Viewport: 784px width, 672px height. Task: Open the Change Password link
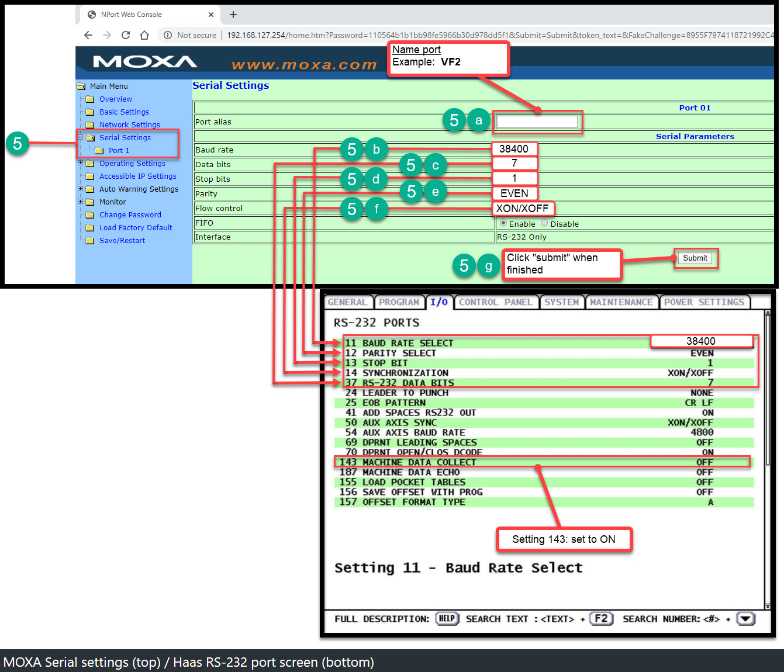click(x=130, y=215)
